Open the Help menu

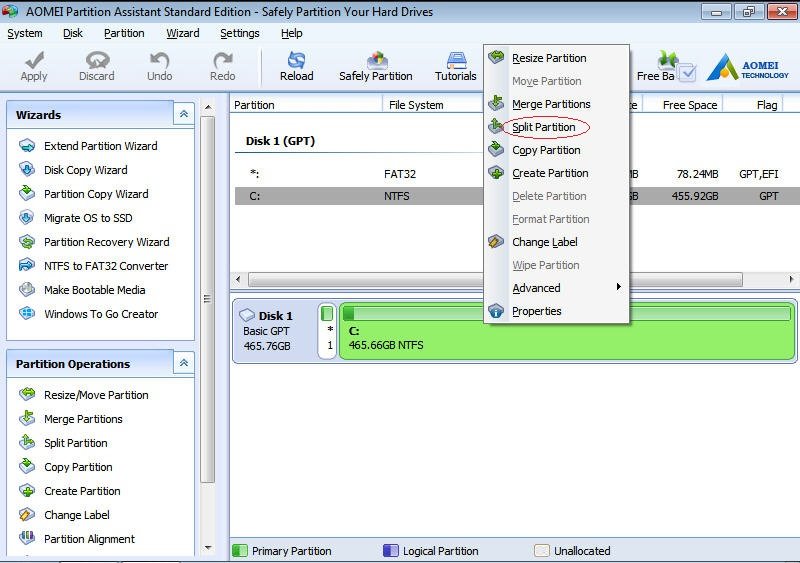(x=291, y=33)
